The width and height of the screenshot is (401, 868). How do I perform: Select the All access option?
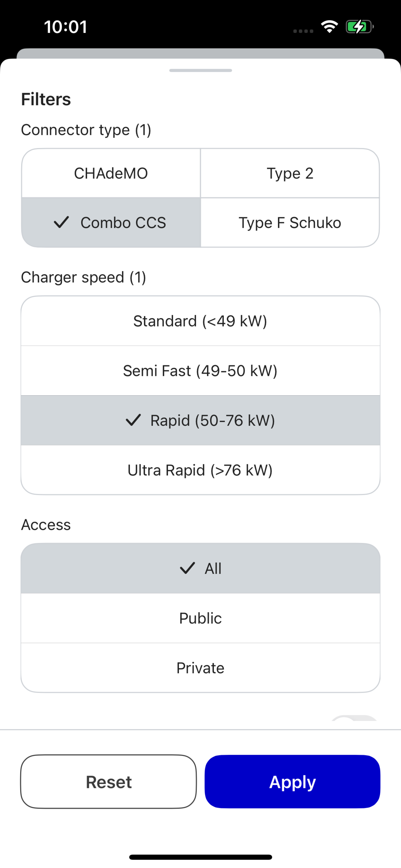(x=200, y=568)
